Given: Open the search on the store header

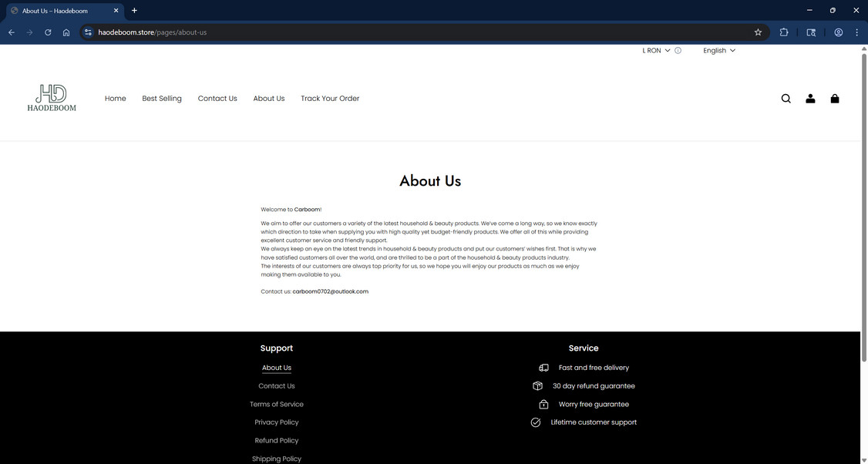Looking at the screenshot, I should [786, 99].
